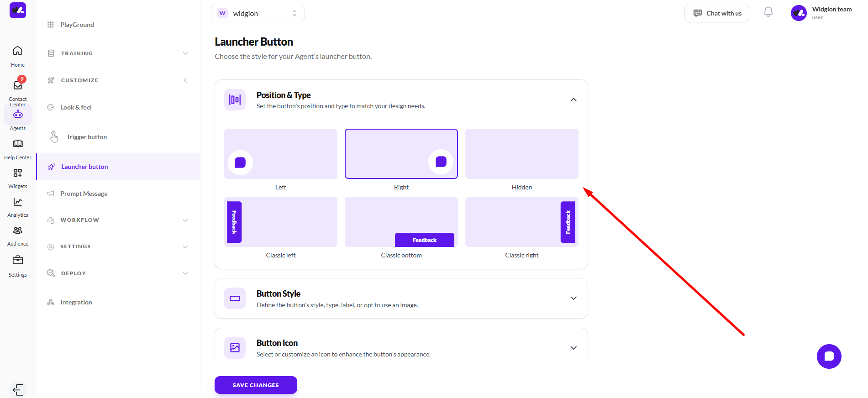The image size is (868, 398).
Task: Select the Left launcher position option
Action: (280, 154)
